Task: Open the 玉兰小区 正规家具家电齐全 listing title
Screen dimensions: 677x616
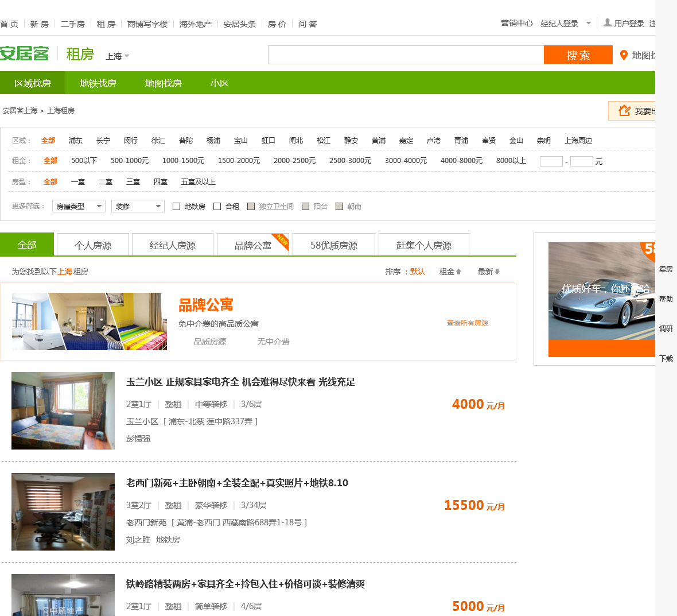Action: [x=240, y=382]
